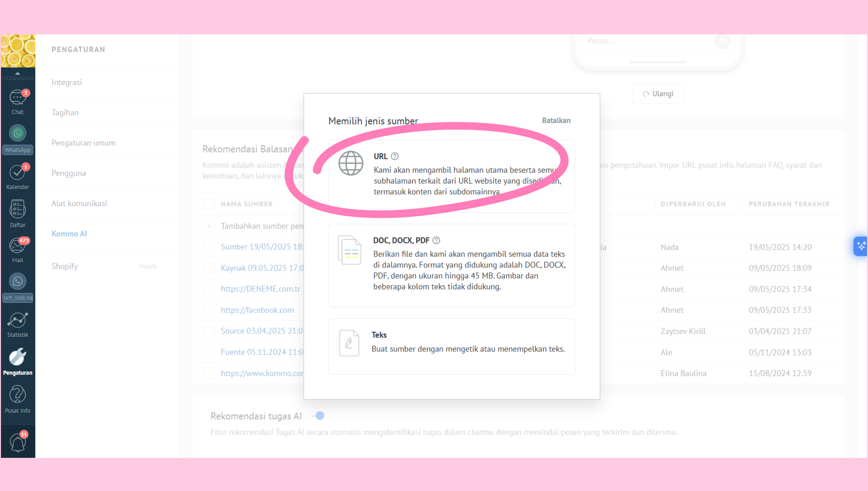Viewport: 868px width, 491px height.
Task: Click the help icon beside DOC, DOCX, PDF
Action: pos(436,240)
